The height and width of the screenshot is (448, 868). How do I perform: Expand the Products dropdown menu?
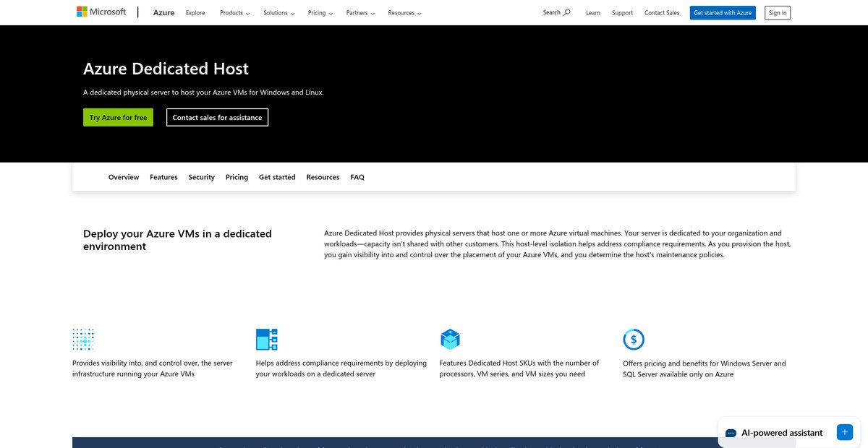(235, 13)
